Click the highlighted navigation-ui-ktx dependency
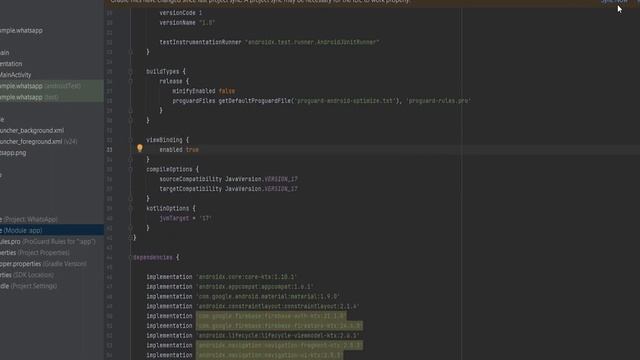Screen dimensions: 640x360 270,355
